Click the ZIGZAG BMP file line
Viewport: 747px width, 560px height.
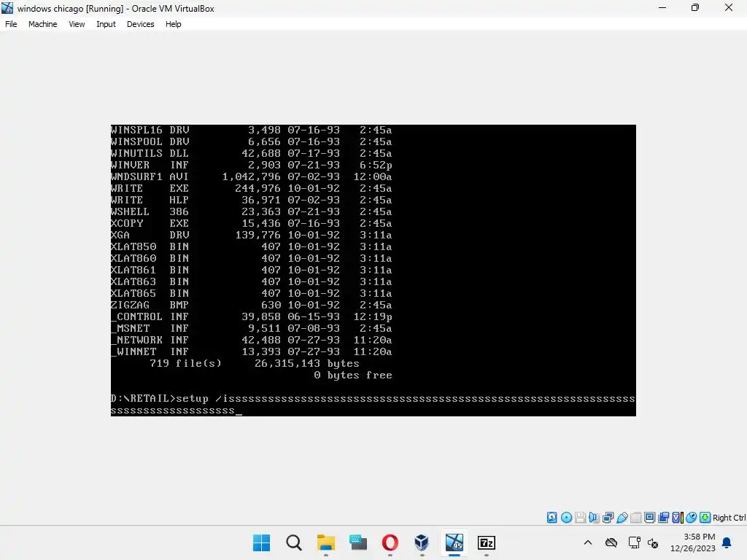click(252, 306)
